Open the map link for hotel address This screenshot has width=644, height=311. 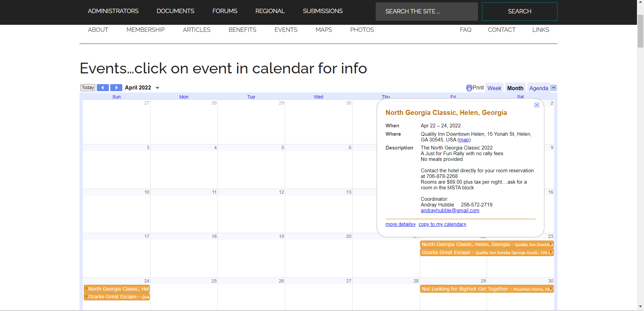click(464, 140)
